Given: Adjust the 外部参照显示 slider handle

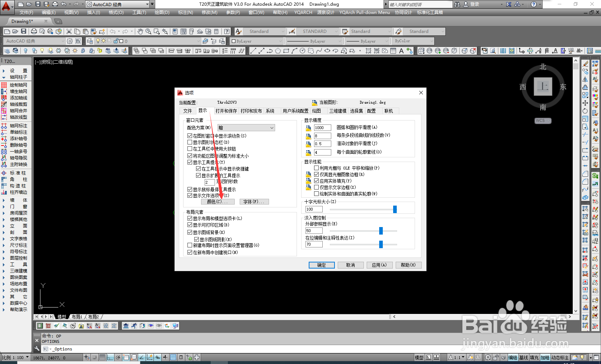Looking at the screenshot, I should pos(381,231).
